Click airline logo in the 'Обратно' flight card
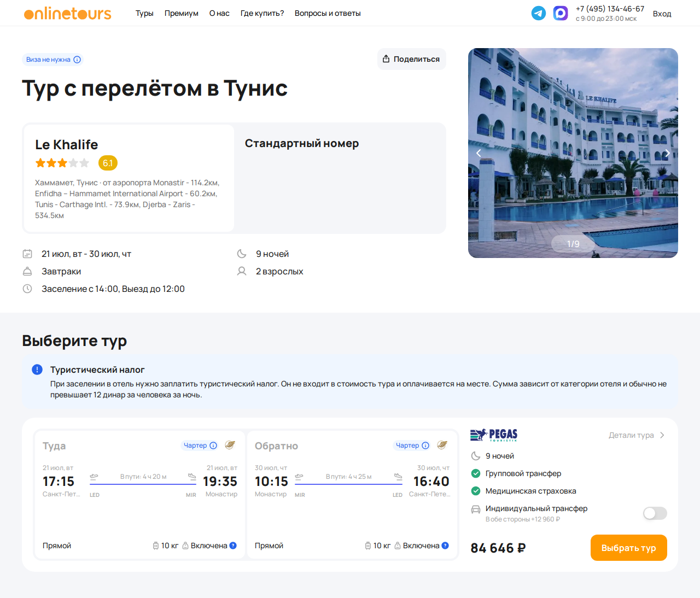 (x=442, y=445)
